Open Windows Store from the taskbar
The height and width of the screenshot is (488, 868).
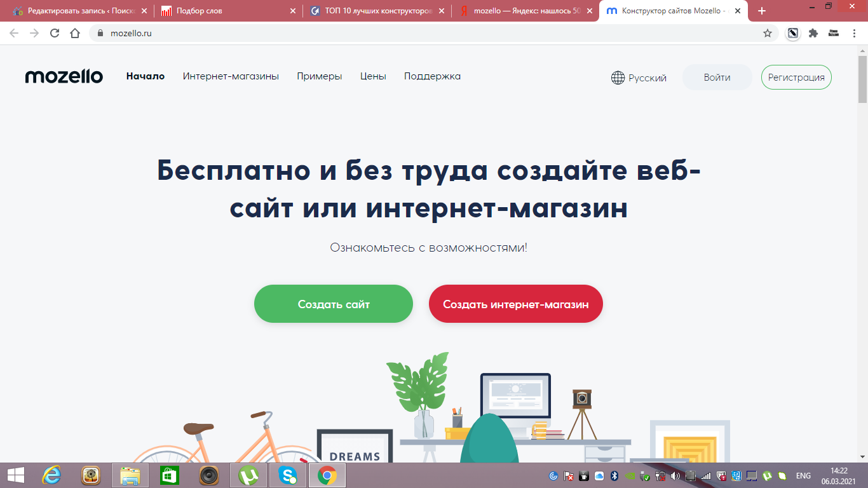pyautogui.click(x=170, y=475)
